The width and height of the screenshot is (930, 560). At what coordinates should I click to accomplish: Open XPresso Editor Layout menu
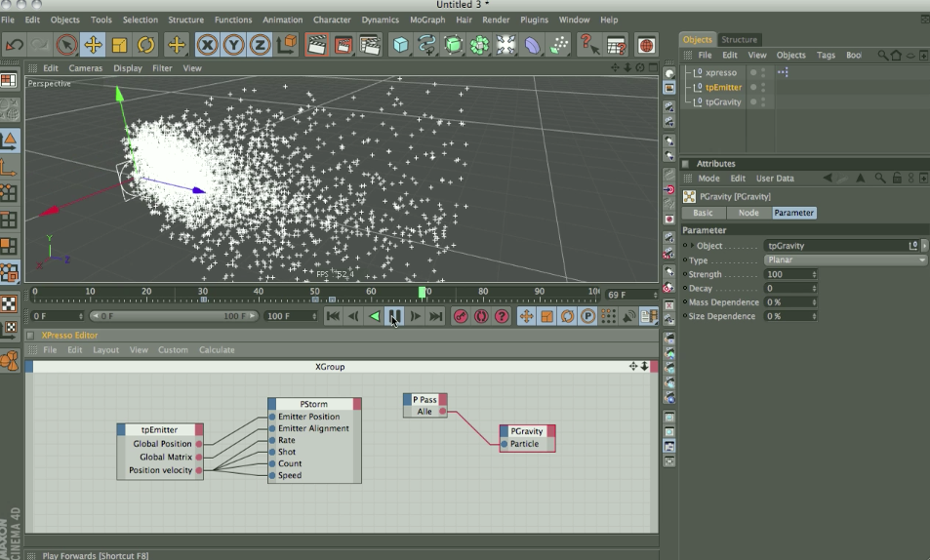[x=105, y=350]
